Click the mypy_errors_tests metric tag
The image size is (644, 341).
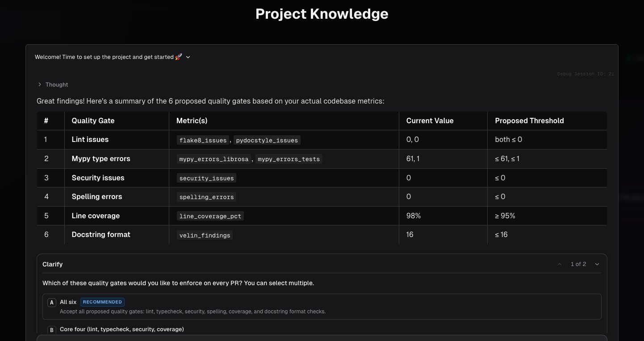[289, 159]
